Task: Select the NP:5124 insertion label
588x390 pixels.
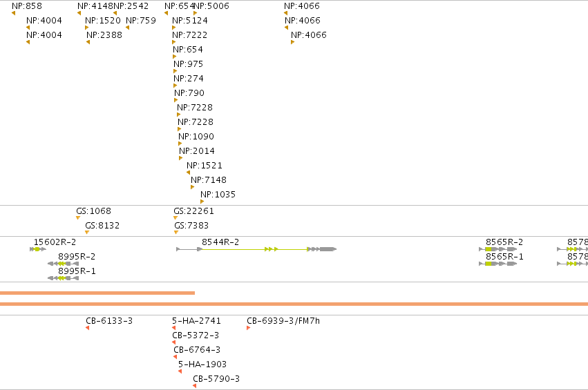Action: tap(190, 21)
